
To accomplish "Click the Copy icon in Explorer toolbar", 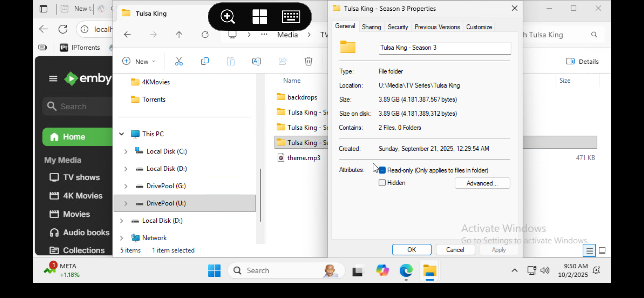I will click(205, 61).
